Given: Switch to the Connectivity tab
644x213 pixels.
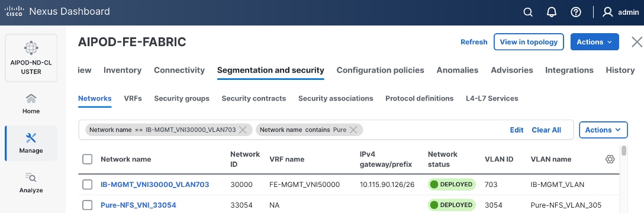Looking at the screenshot, I should click(179, 70).
